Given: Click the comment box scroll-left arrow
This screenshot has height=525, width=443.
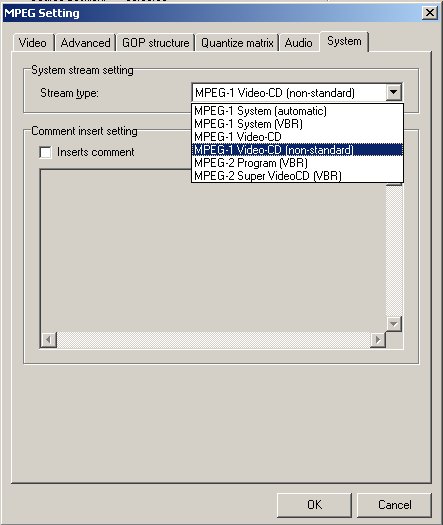Looking at the screenshot, I should tap(49, 340).
